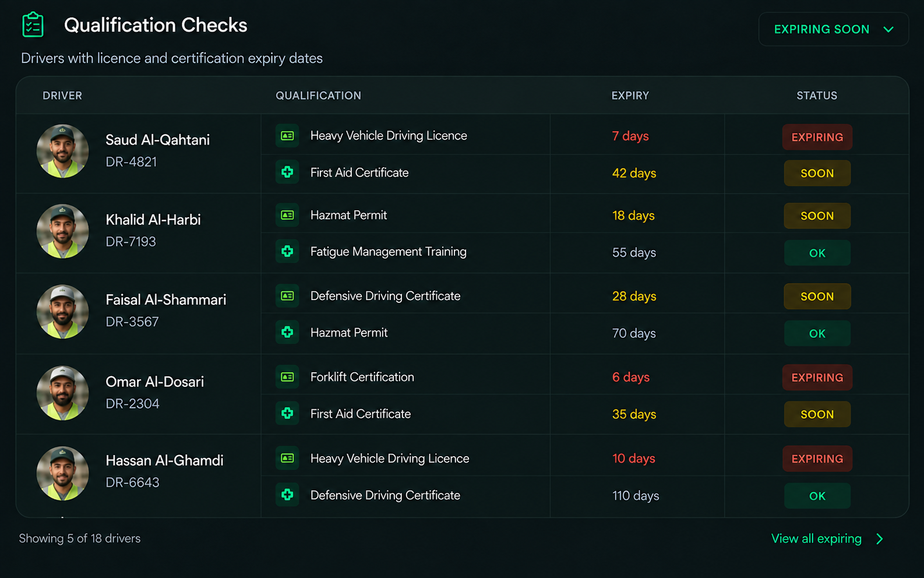Open the Expiring Soon filter dropdown

point(833,29)
